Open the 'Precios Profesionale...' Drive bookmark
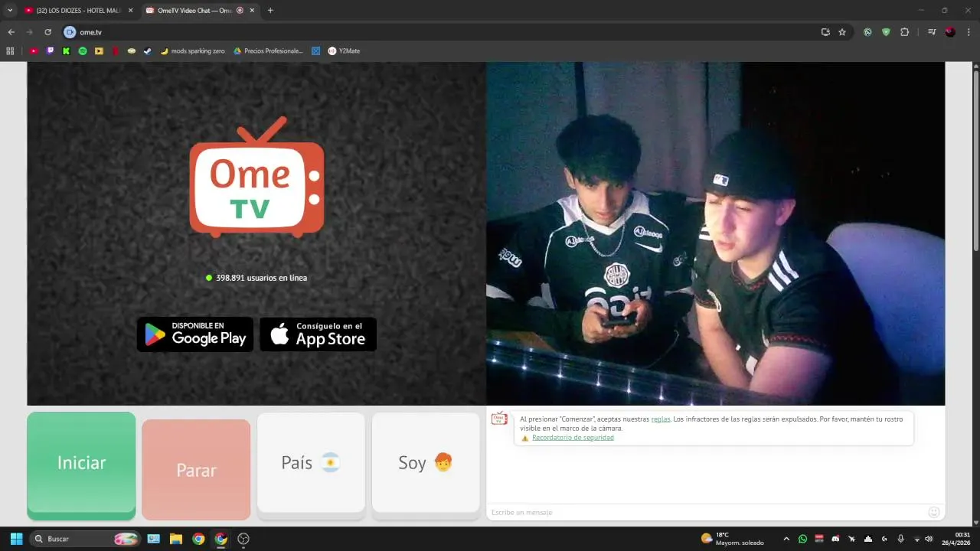The width and height of the screenshot is (980, 551). [268, 51]
